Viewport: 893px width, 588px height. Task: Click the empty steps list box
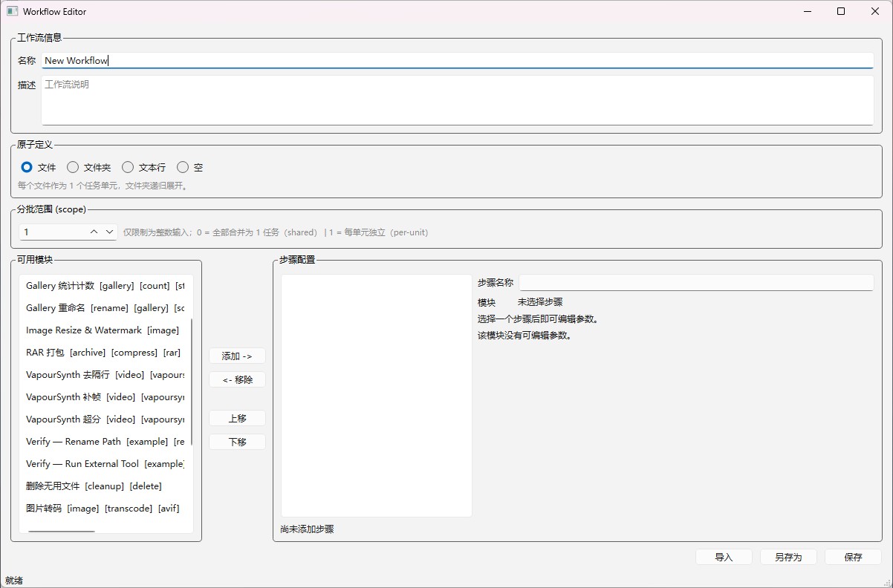(x=377, y=396)
